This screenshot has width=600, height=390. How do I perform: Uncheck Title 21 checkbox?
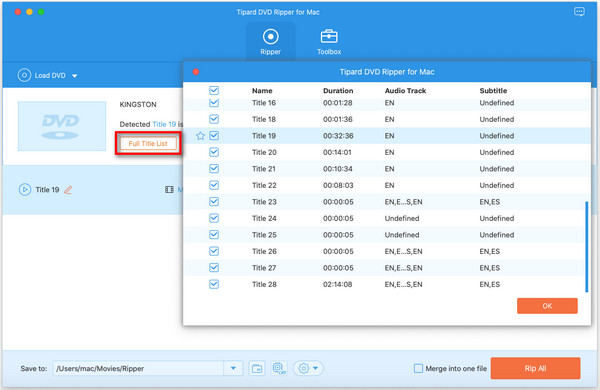click(x=214, y=168)
